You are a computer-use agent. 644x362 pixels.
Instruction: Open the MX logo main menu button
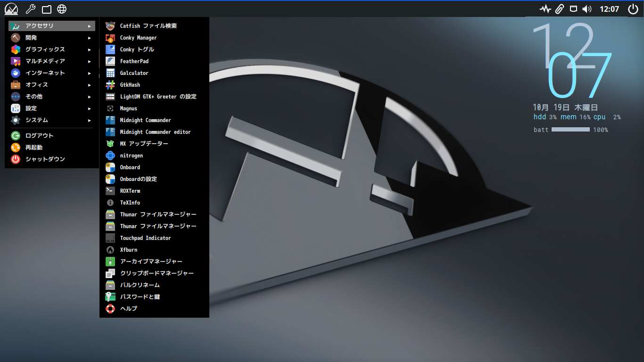click(x=11, y=9)
